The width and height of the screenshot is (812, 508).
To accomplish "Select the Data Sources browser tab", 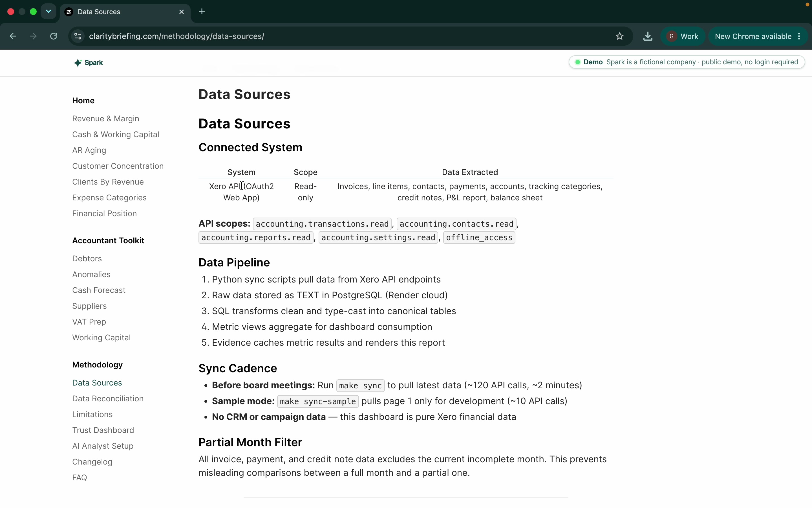I will click(125, 12).
